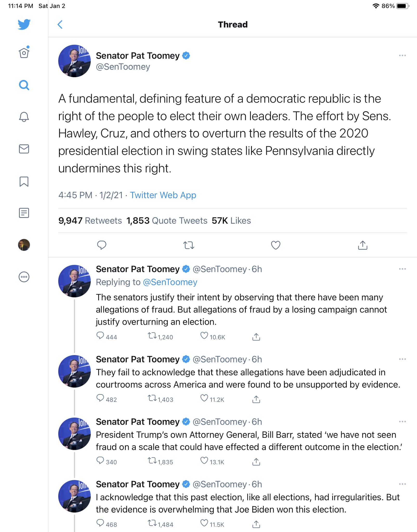Open three-dot menu on main tweet
Screen dimensions: 417x532
[402, 56]
